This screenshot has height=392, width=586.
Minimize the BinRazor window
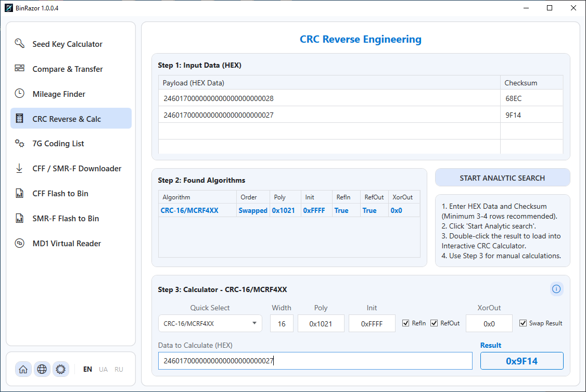(526, 8)
